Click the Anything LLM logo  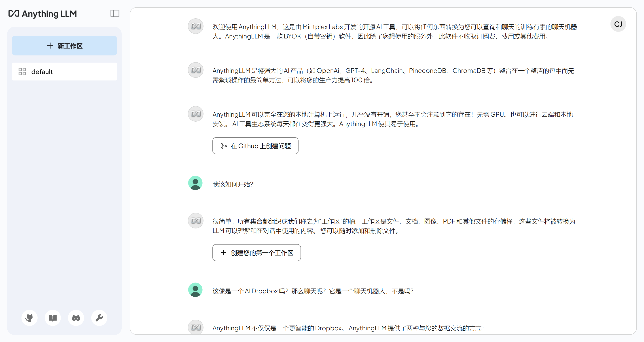[x=42, y=14]
